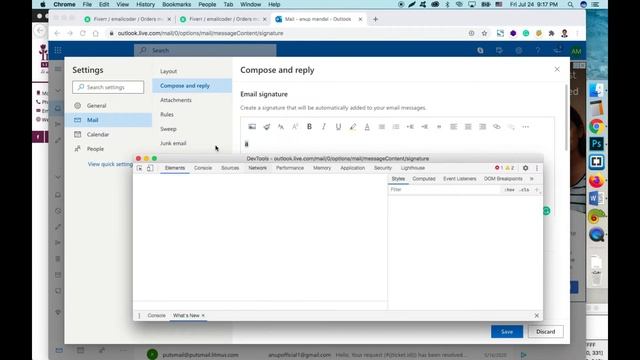Viewport: 640px width, 360px height.
Task: Switch to DevTools Network tab
Action: [258, 168]
